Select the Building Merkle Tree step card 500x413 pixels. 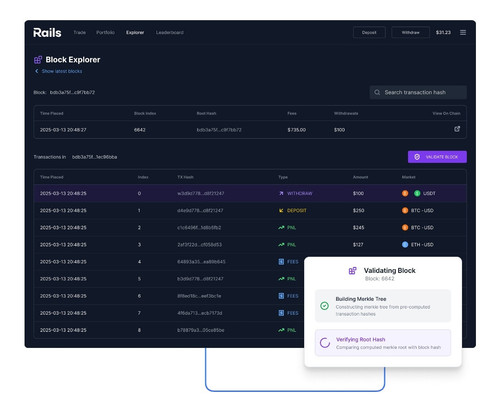click(383, 306)
